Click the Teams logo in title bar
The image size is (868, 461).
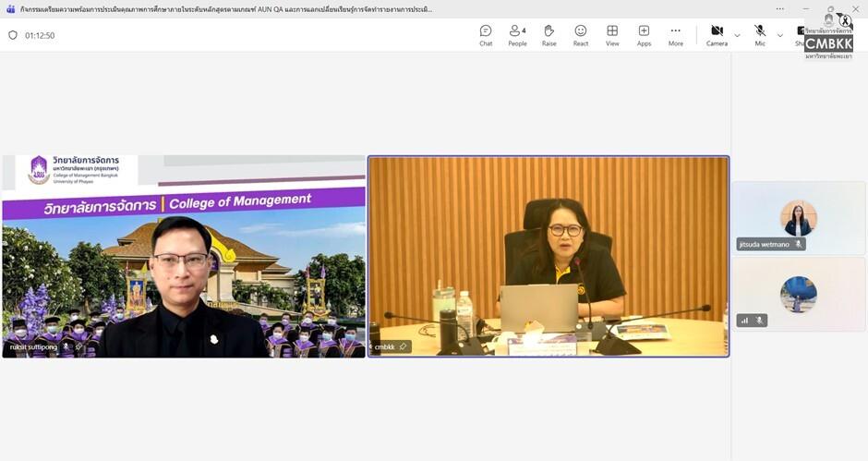point(10,9)
